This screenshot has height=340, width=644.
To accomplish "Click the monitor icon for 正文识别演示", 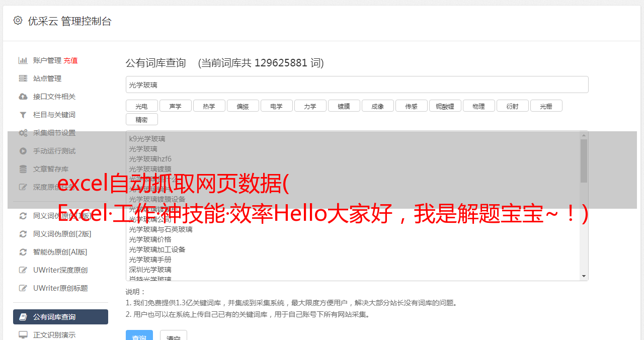I will tap(23, 335).
